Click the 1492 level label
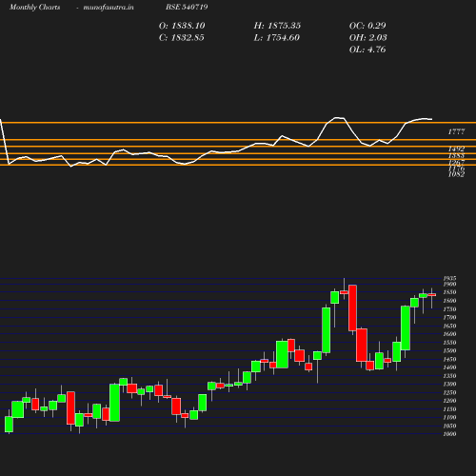This screenshot has width=476, height=476. (x=456, y=149)
